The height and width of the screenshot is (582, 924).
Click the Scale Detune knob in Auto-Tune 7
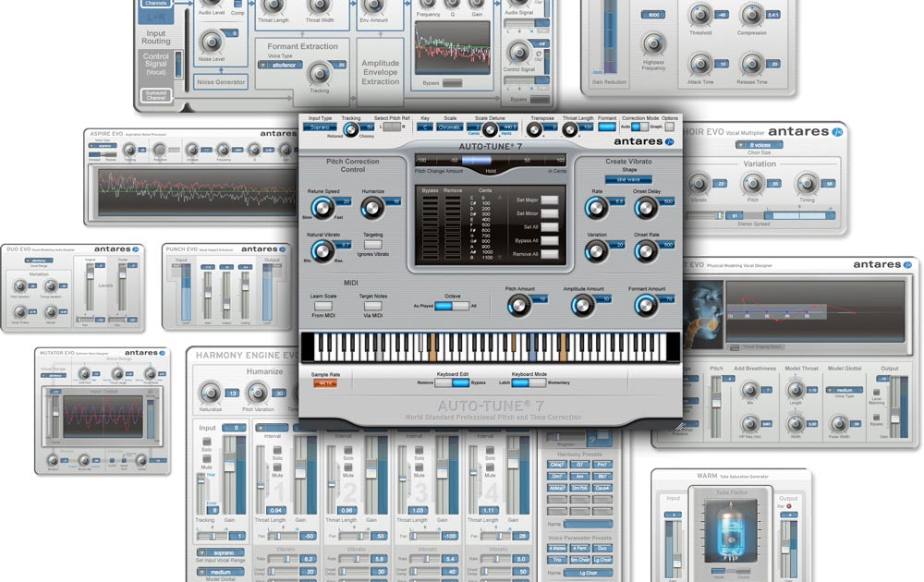pos(490,129)
